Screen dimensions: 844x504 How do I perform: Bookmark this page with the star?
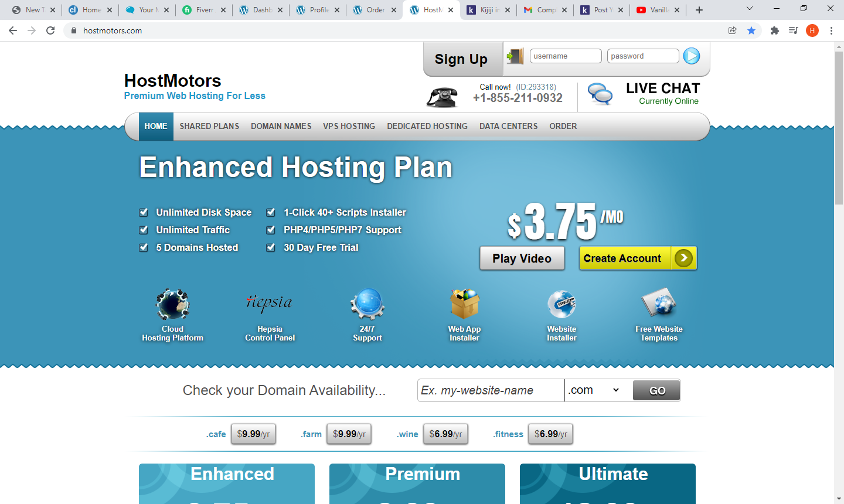[751, 30]
